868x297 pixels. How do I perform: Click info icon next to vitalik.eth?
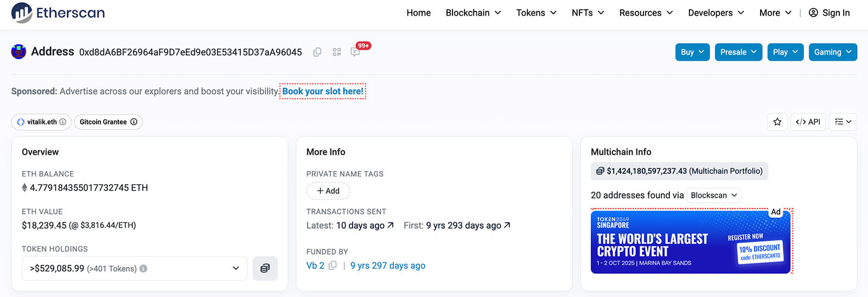coord(63,122)
